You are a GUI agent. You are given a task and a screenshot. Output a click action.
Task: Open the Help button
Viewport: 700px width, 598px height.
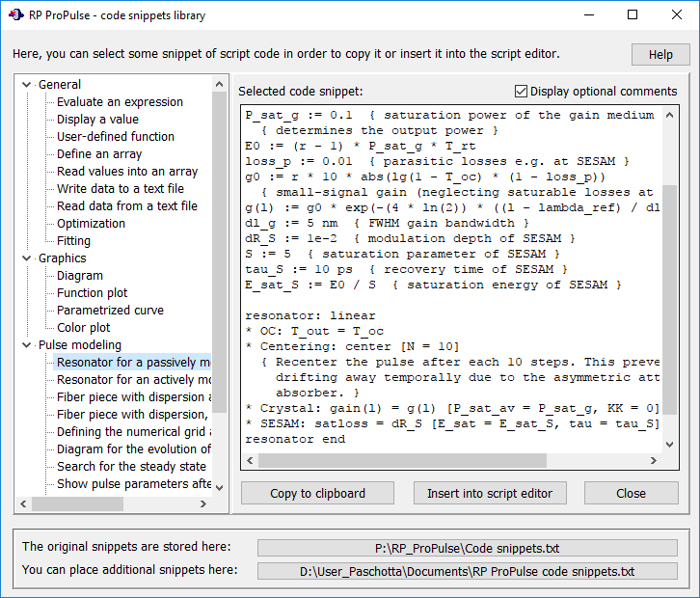coord(660,54)
